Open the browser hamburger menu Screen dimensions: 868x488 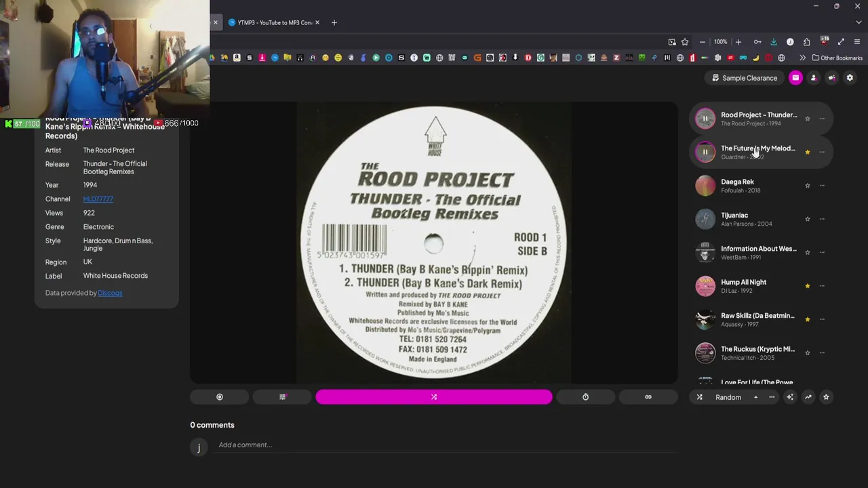(x=857, y=42)
